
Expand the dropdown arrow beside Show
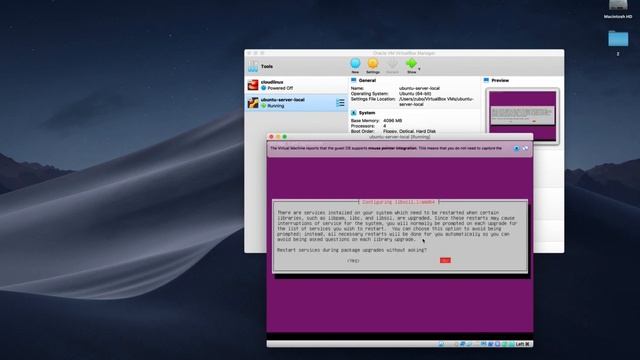click(419, 69)
